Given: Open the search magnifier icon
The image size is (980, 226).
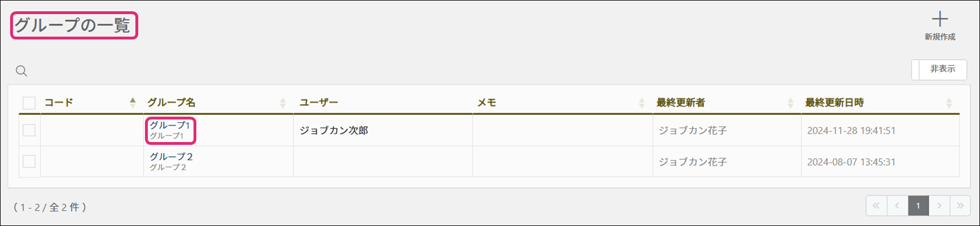Looking at the screenshot, I should pyautogui.click(x=21, y=71).
